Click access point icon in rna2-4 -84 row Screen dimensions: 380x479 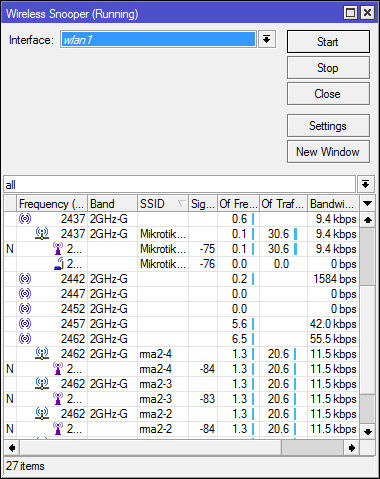pos(58,369)
